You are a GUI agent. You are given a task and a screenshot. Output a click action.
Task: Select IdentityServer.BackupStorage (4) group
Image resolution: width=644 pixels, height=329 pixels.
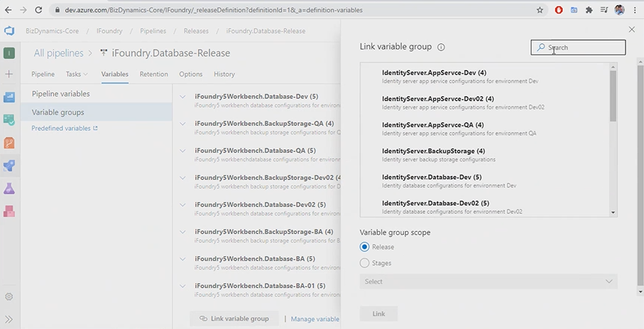click(485, 155)
